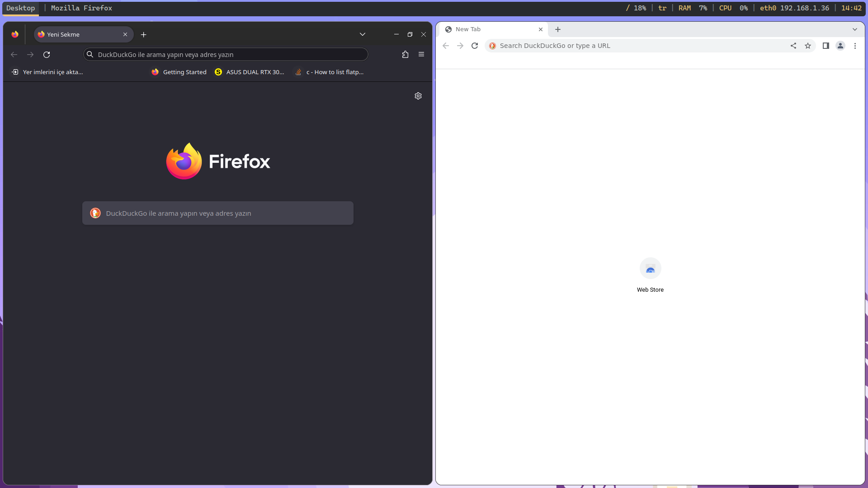This screenshot has width=868, height=488.
Task: Click the share page icon in Chrome
Action: click(x=793, y=46)
